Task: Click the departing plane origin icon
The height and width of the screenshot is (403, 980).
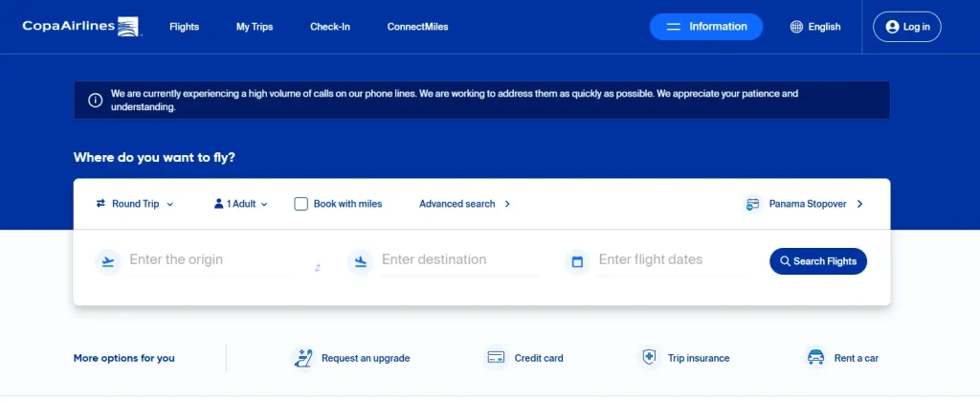Action: tap(108, 260)
